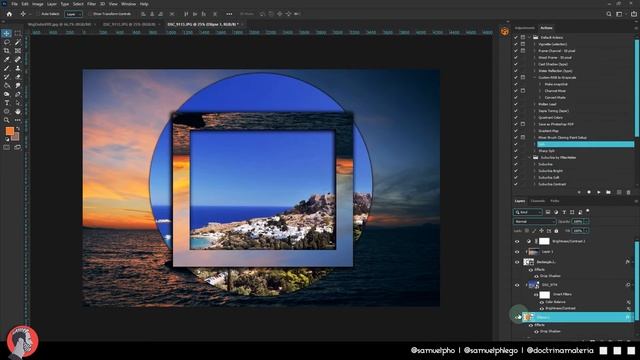Toggle Show Transform Controls checkbox

90,14
